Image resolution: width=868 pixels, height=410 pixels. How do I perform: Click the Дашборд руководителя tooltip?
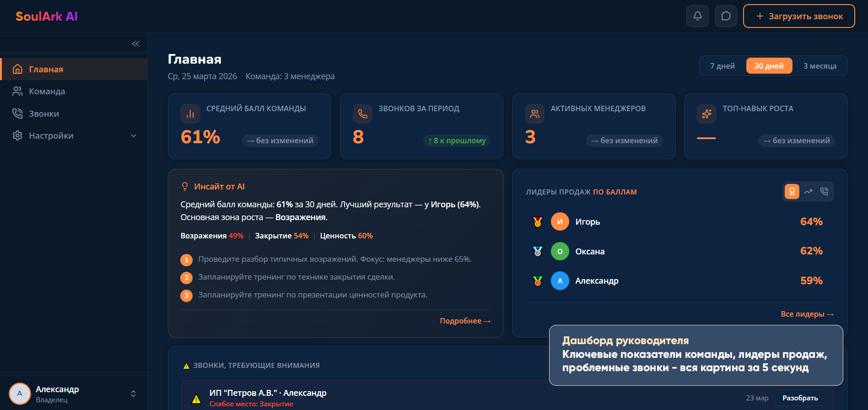[x=696, y=355]
